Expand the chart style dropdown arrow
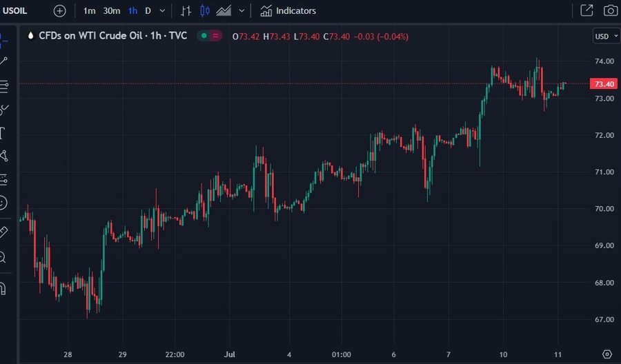Image resolution: width=621 pixels, height=364 pixels. 241,11
